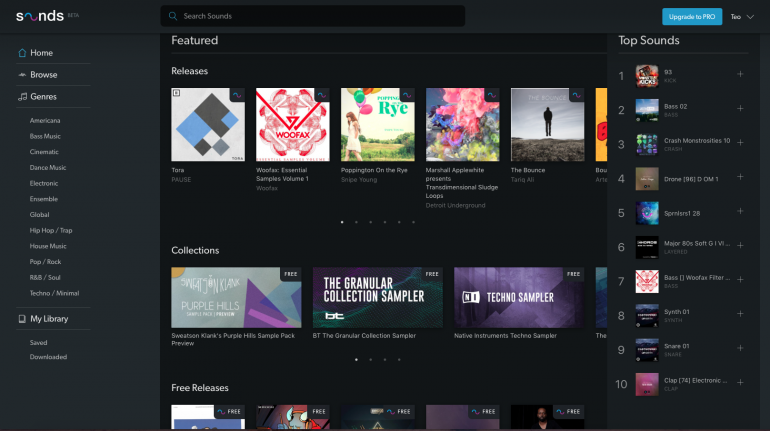Add Drone [96] D OM 1 with plus

[x=740, y=177]
